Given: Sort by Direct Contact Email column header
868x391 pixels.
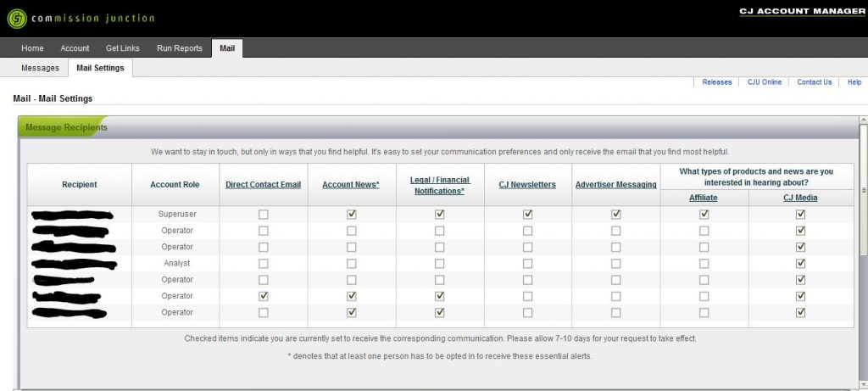Looking at the screenshot, I should pyautogui.click(x=263, y=185).
